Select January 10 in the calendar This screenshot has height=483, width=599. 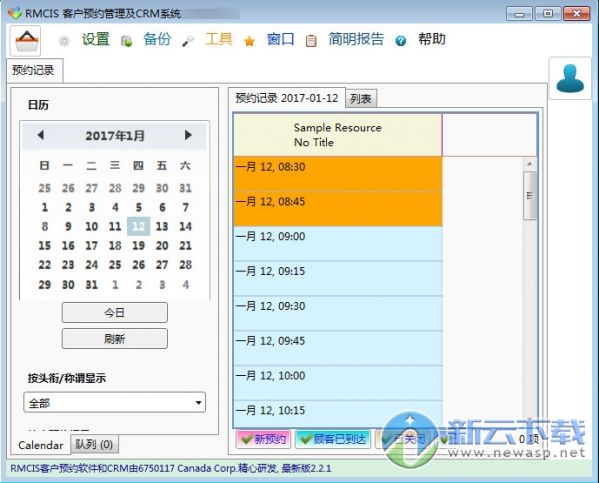pos(92,226)
